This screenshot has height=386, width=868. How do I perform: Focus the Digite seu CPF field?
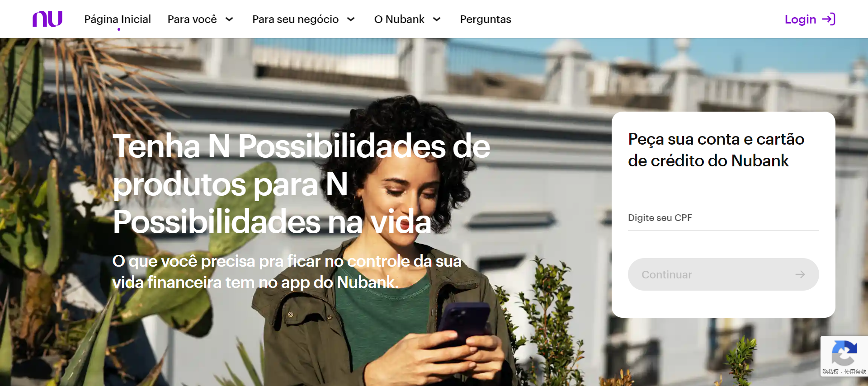(x=723, y=218)
